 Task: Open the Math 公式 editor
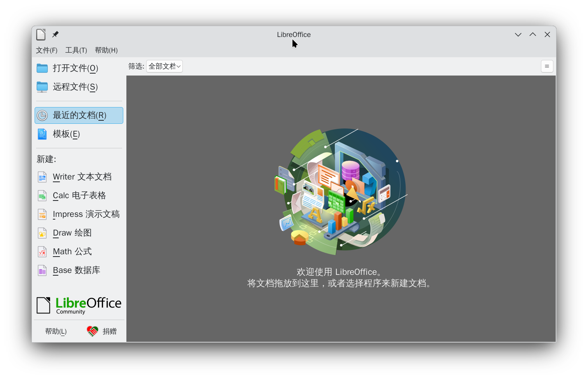pyautogui.click(x=72, y=252)
